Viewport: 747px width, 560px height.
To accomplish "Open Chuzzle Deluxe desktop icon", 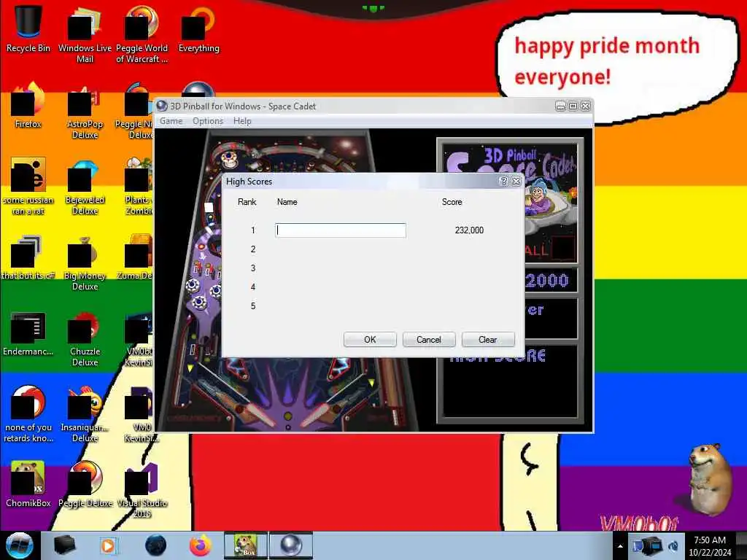I will (85, 338).
